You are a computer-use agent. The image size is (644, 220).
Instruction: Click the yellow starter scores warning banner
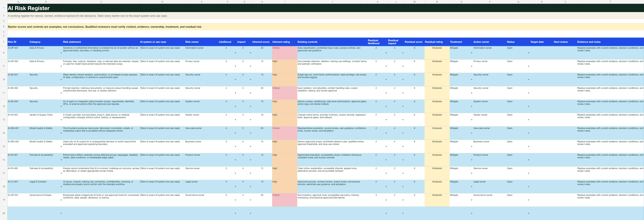[x=326, y=27]
